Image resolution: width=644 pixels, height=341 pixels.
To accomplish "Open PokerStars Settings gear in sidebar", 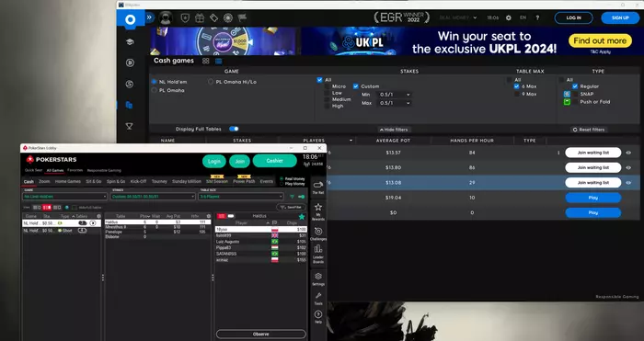I will click(x=318, y=279).
